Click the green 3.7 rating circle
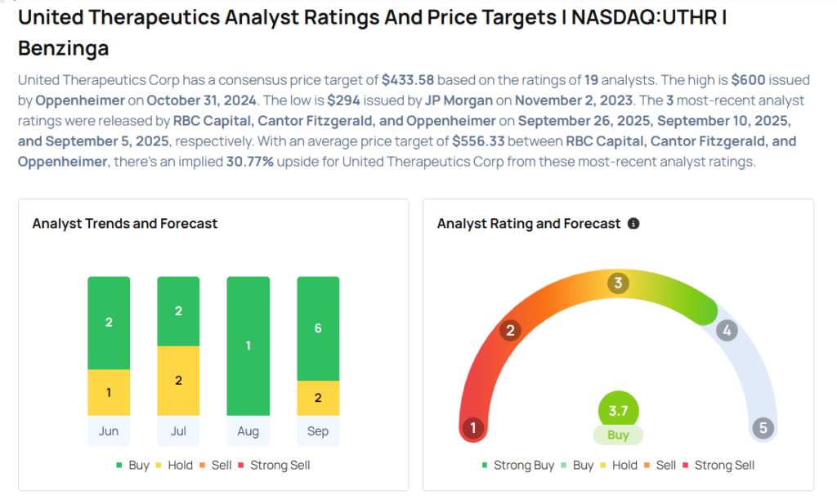The width and height of the screenshot is (837, 504). (x=618, y=411)
